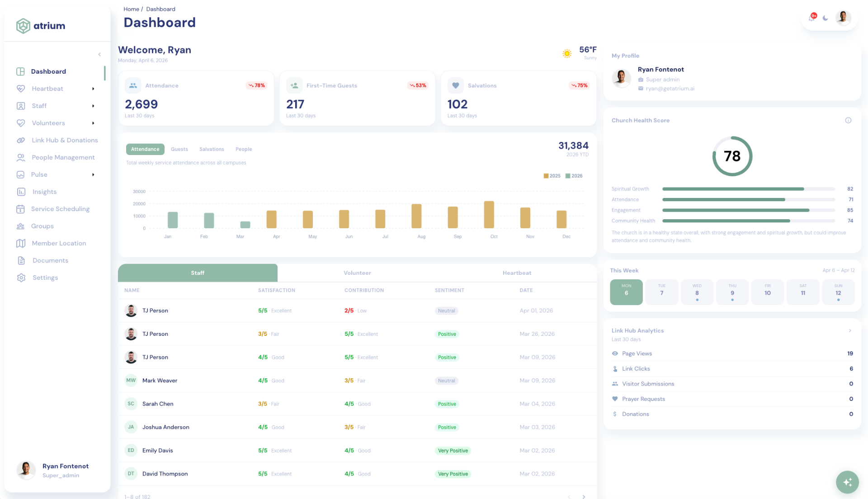Open the Volunteer table tab
The height and width of the screenshot is (499, 868).
(x=357, y=273)
